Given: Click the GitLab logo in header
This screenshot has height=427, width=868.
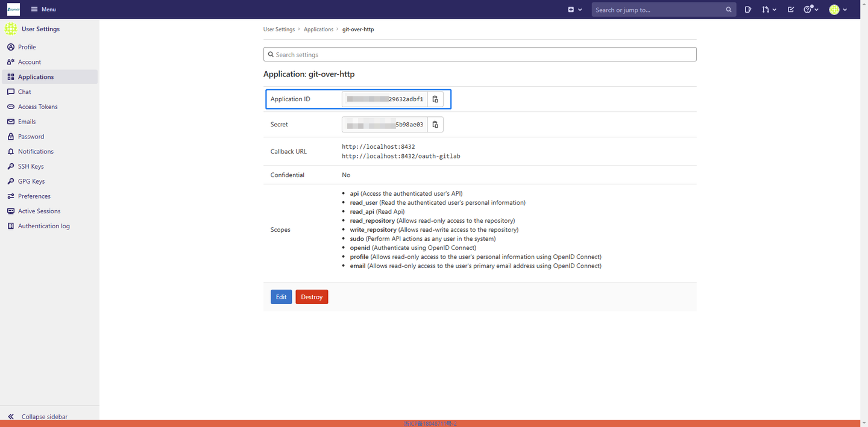Looking at the screenshot, I should click(13, 10).
